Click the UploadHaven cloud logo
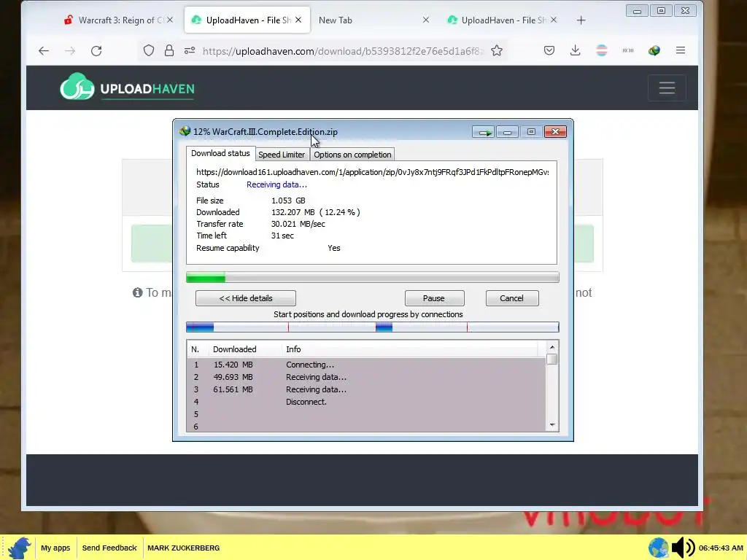The image size is (747, 560). point(77,87)
